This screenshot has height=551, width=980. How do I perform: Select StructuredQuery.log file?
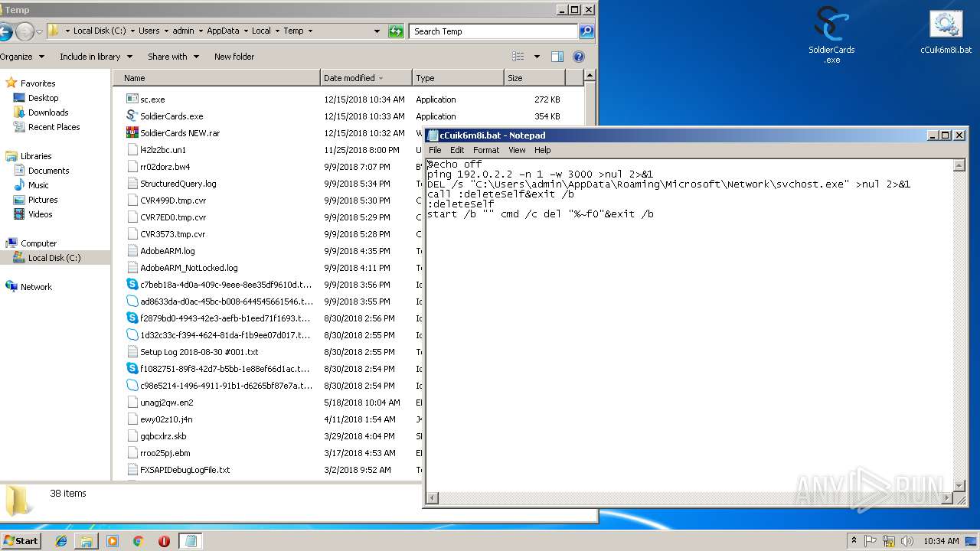[x=178, y=184]
